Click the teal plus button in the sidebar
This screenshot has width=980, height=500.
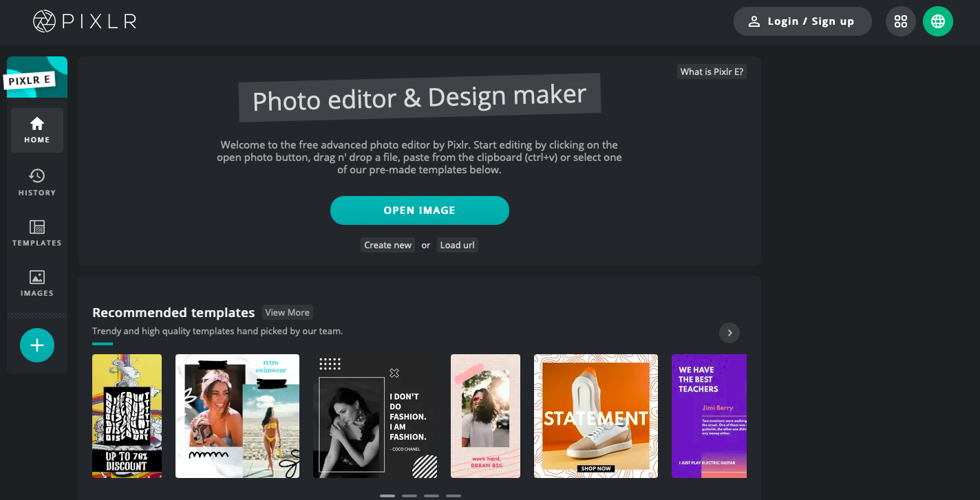coord(37,345)
